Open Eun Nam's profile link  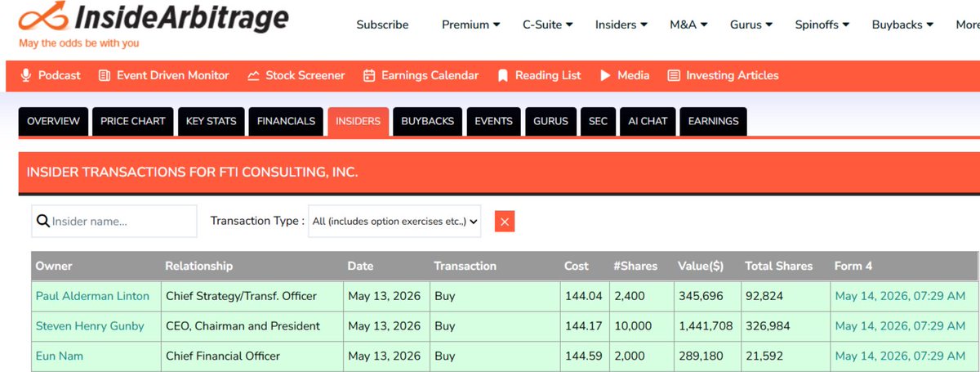click(60, 356)
